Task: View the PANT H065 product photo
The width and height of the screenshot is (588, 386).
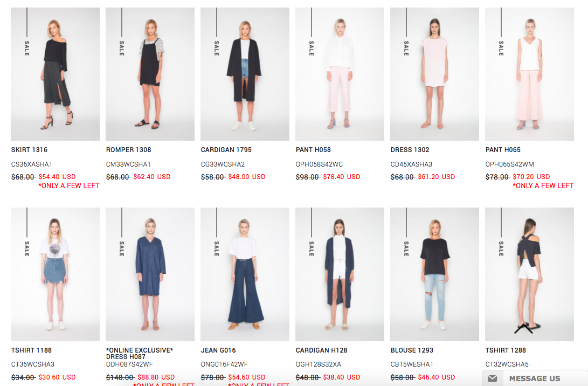Action: [x=529, y=74]
